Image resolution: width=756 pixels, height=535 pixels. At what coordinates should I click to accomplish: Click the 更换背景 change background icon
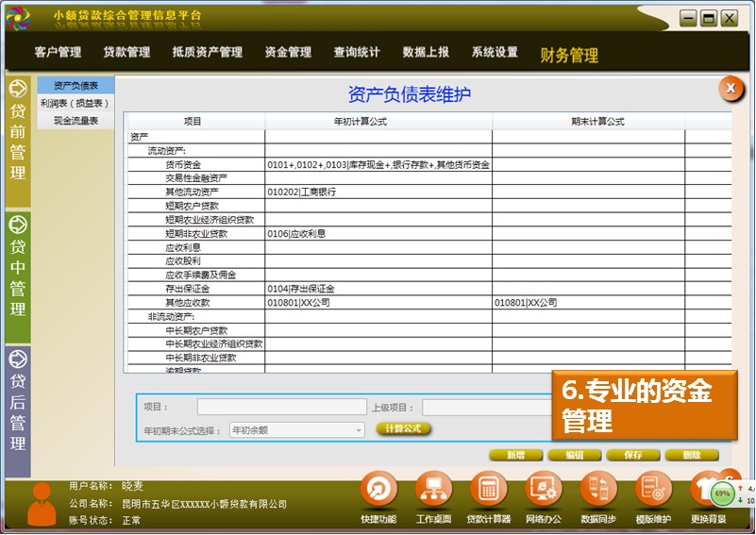(706, 490)
